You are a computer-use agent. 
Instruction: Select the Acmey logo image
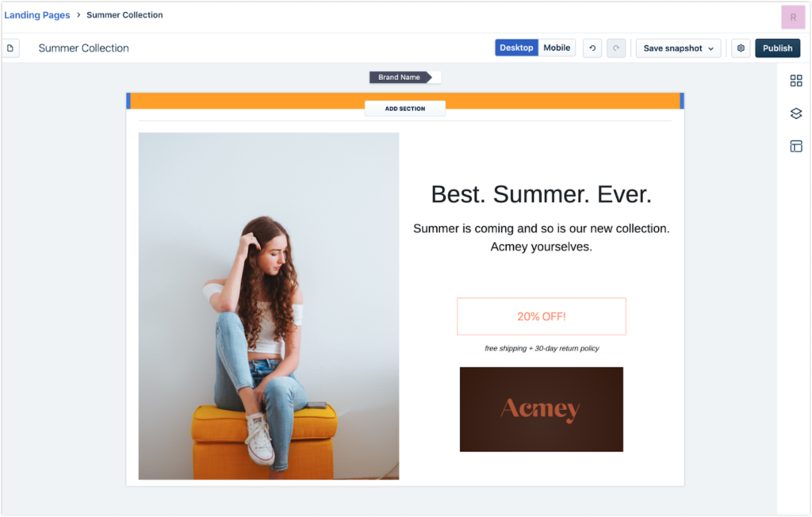[541, 409]
